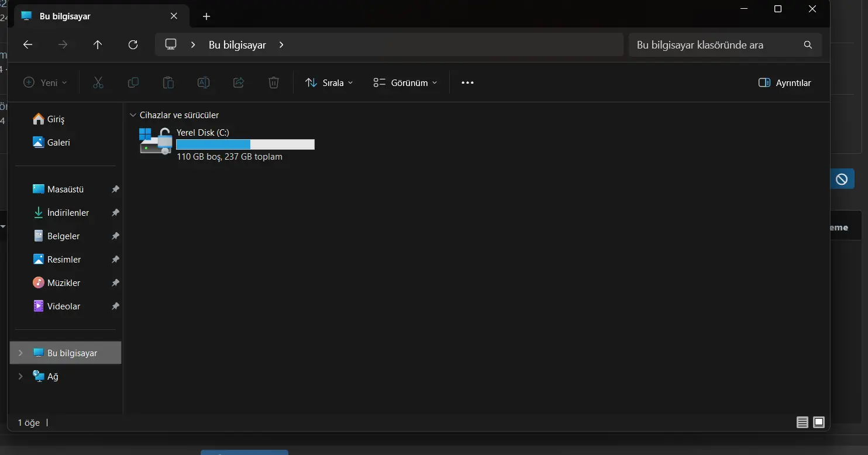868x455 pixels.
Task: Click the Cut scissors icon
Action: [98, 82]
